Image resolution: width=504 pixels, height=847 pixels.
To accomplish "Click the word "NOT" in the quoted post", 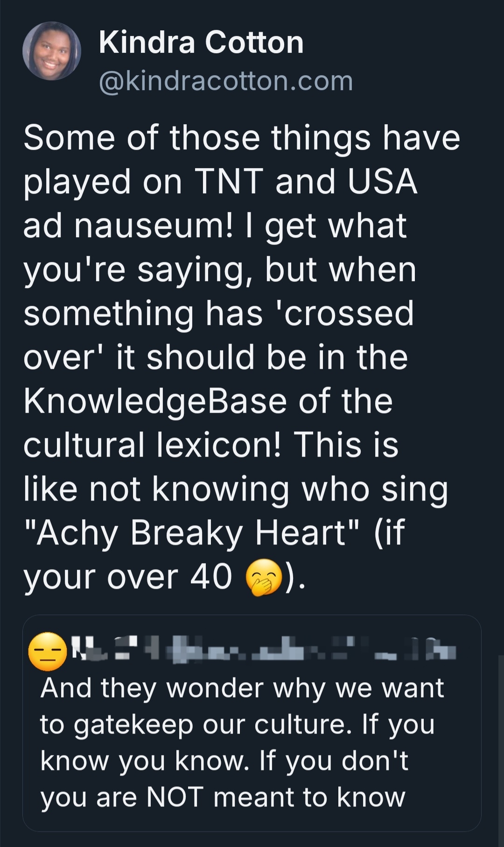I will pyautogui.click(x=175, y=797).
